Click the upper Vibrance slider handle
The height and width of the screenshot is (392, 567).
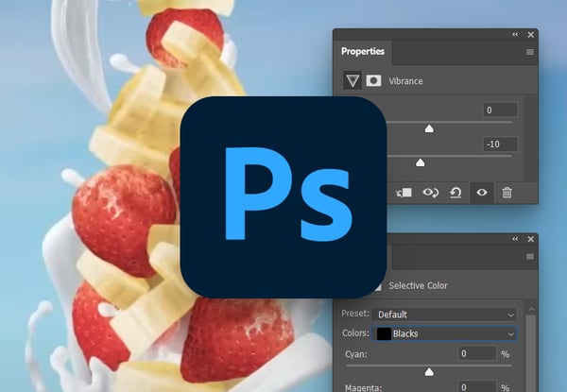click(429, 128)
